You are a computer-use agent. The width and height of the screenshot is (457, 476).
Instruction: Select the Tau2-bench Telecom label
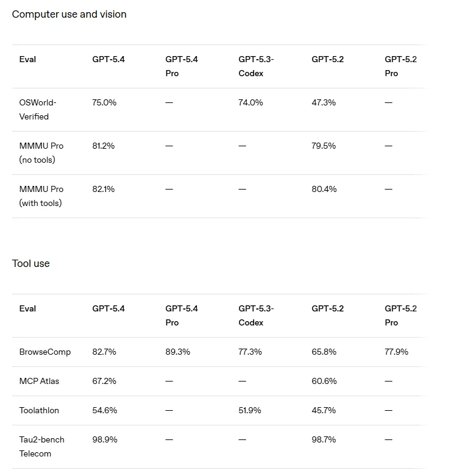[42, 447]
